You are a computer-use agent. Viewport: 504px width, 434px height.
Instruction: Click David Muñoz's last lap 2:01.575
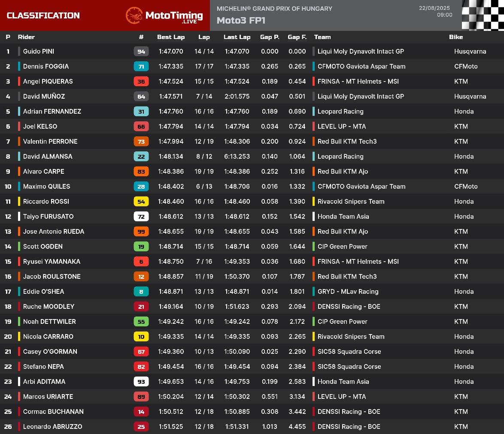click(237, 96)
